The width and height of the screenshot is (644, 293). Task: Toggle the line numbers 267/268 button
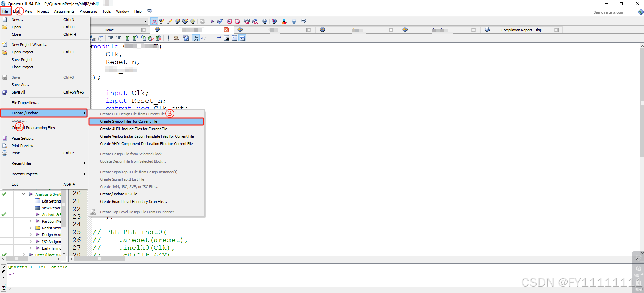point(196,38)
